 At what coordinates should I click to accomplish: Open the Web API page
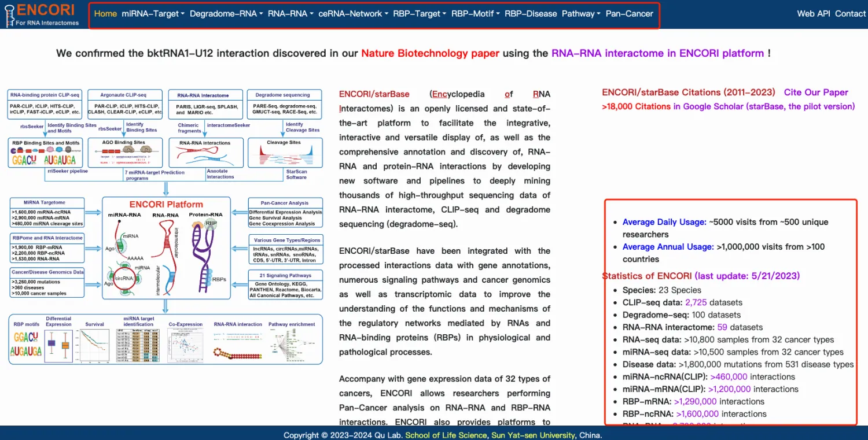(x=814, y=14)
